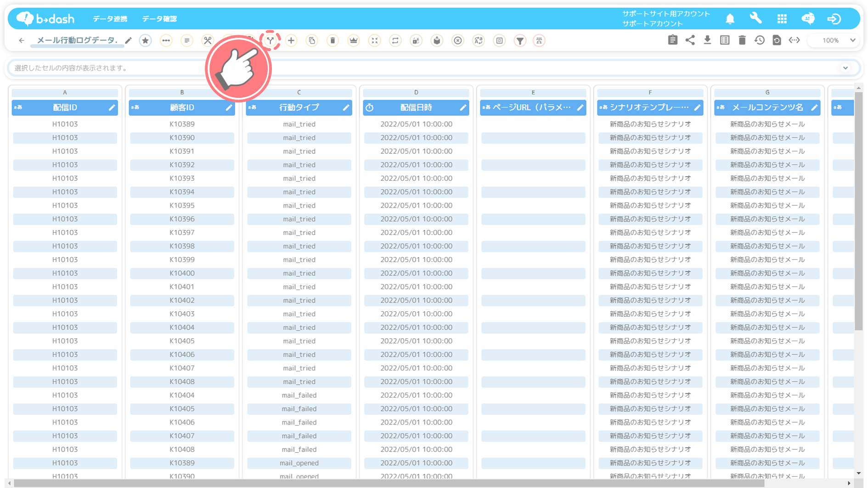
Task: Click the star favorite icon in toolbar
Action: coord(146,40)
